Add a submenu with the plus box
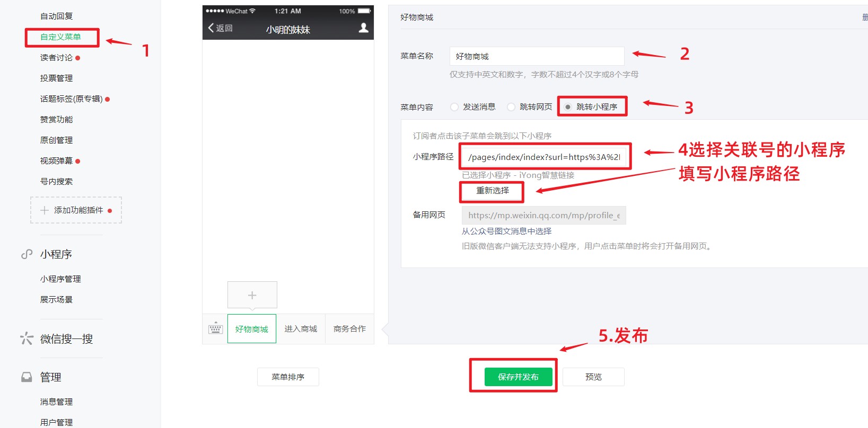This screenshot has height=428, width=868. (252, 295)
